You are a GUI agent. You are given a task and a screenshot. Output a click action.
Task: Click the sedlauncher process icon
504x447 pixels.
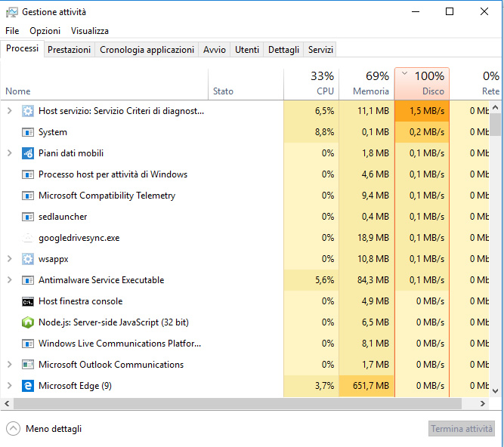pos(28,217)
